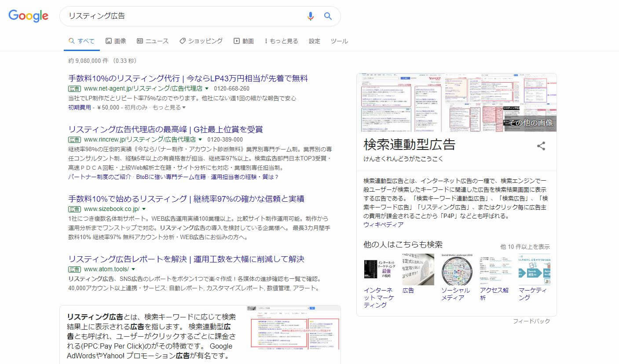This screenshot has width=619, height=364.
Task: Open the ツール filter option
Action: click(339, 41)
